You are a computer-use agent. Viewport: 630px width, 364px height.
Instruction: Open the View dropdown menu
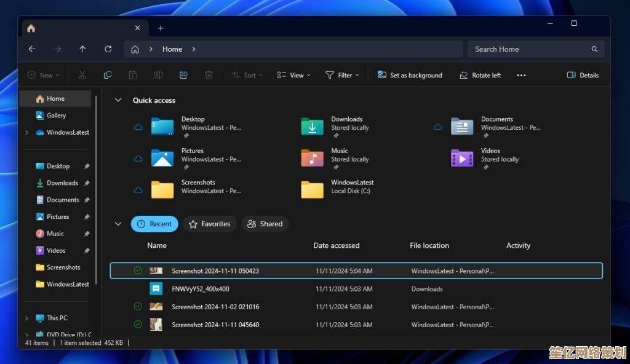(293, 75)
